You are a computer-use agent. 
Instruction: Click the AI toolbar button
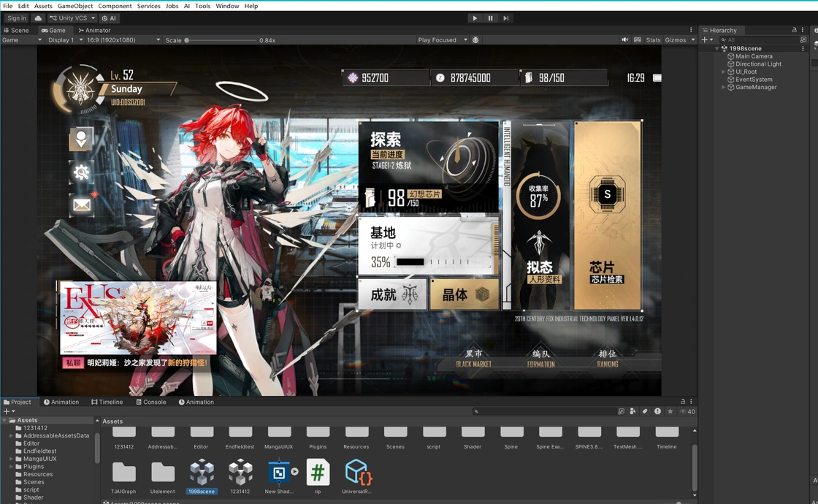click(109, 18)
